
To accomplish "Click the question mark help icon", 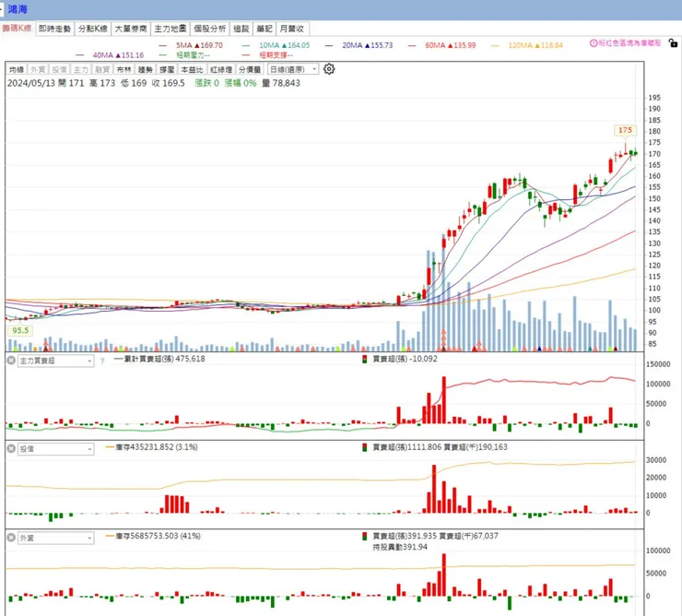I will [102, 361].
